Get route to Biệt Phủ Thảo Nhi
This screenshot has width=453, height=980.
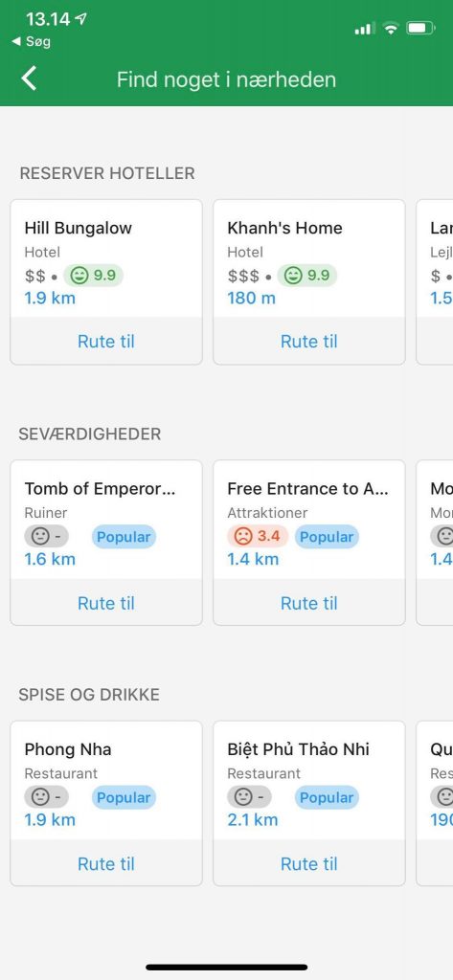(309, 864)
